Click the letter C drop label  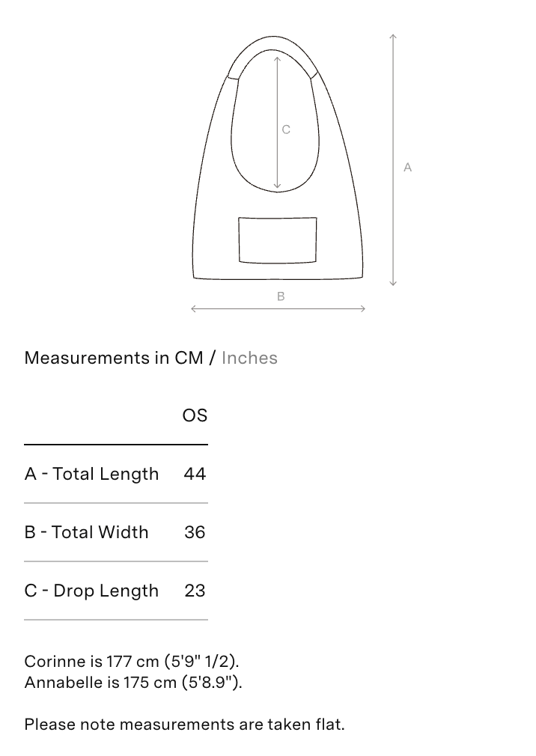[x=286, y=129]
